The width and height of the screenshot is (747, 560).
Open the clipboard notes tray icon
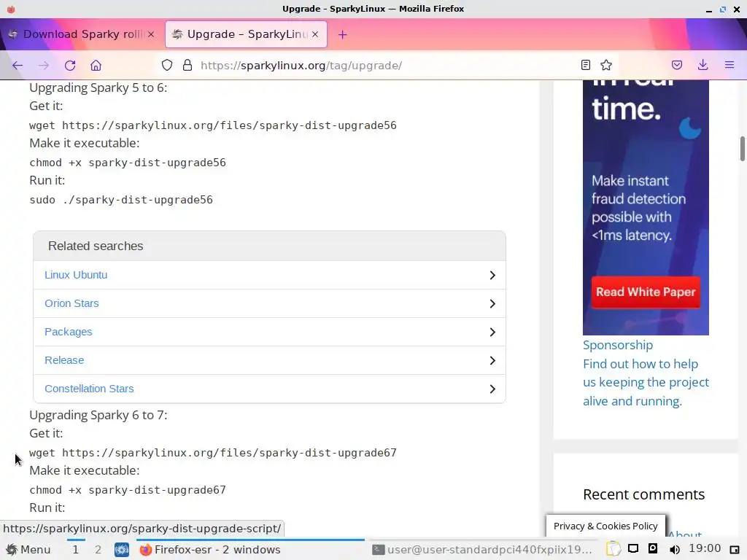(x=613, y=549)
